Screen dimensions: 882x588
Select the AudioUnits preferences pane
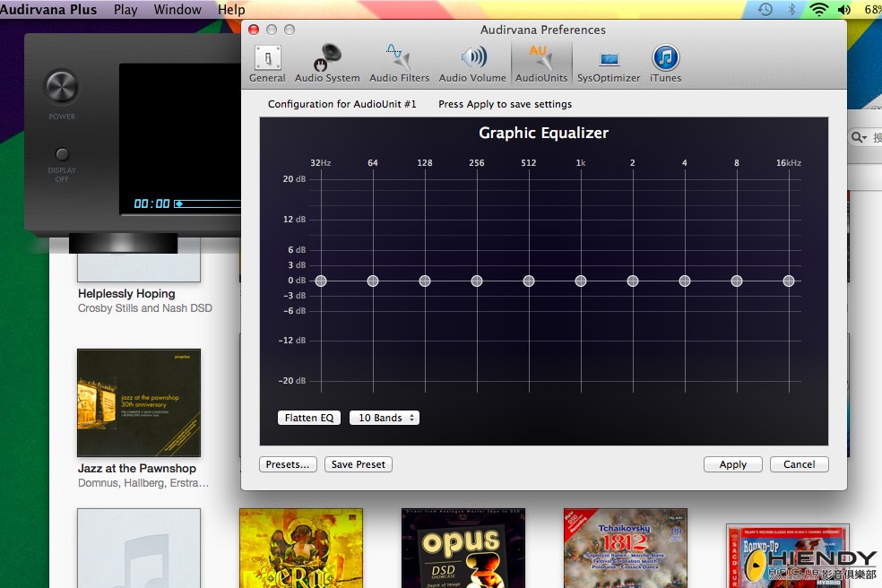click(x=541, y=65)
